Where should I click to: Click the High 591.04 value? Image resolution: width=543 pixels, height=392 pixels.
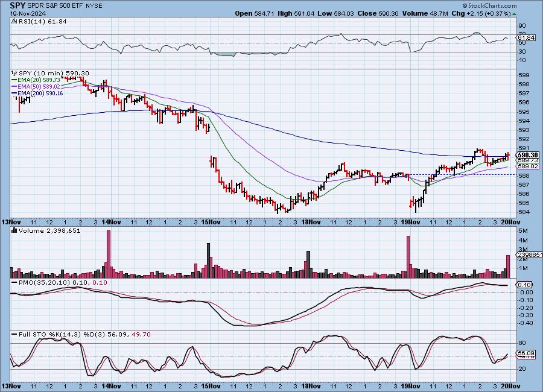[296, 13]
